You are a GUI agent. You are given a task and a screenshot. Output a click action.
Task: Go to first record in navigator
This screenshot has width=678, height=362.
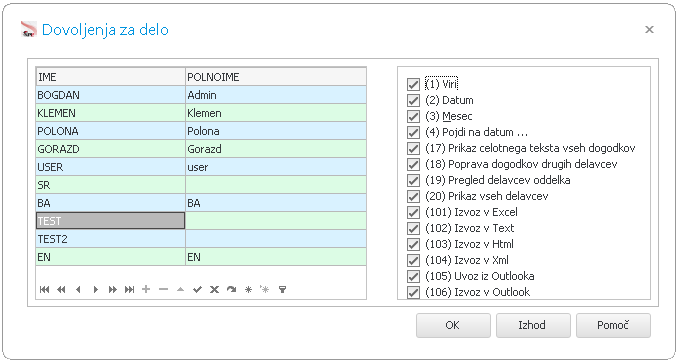44,290
